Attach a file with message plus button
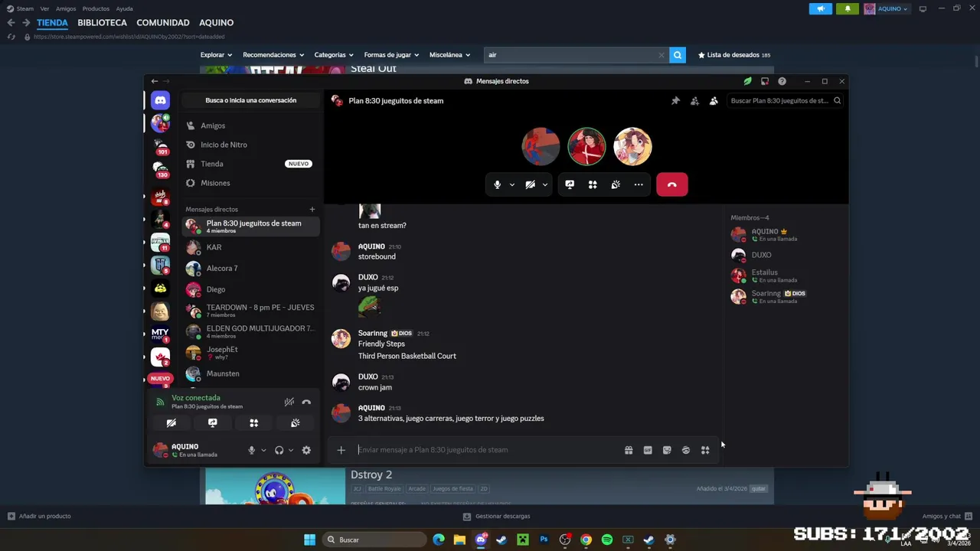980x551 pixels. [x=341, y=450]
